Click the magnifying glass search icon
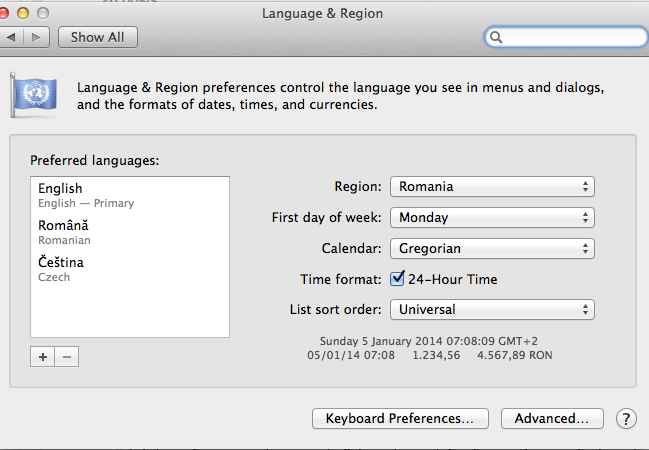The image size is (649, 450). click(x=496, y=37)
